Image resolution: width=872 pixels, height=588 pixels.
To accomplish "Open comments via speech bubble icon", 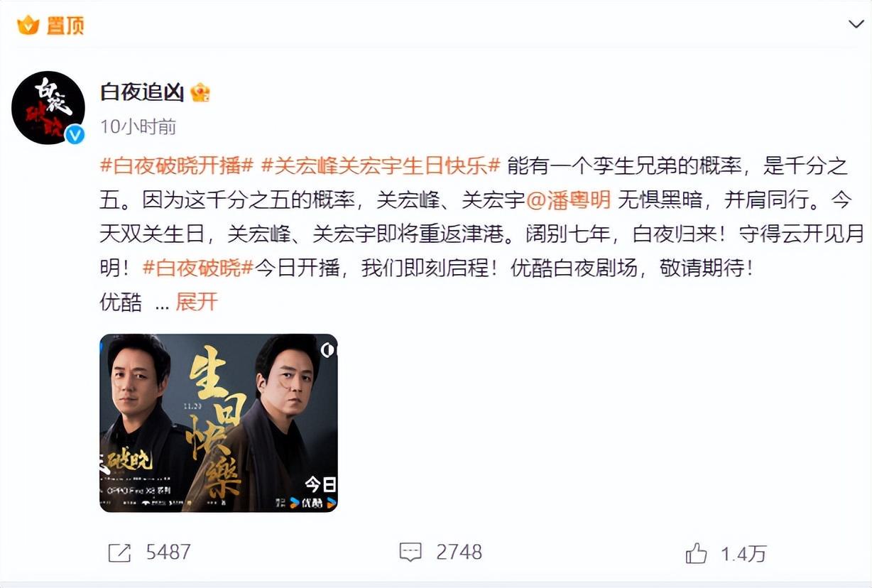I will click(410, 552).
